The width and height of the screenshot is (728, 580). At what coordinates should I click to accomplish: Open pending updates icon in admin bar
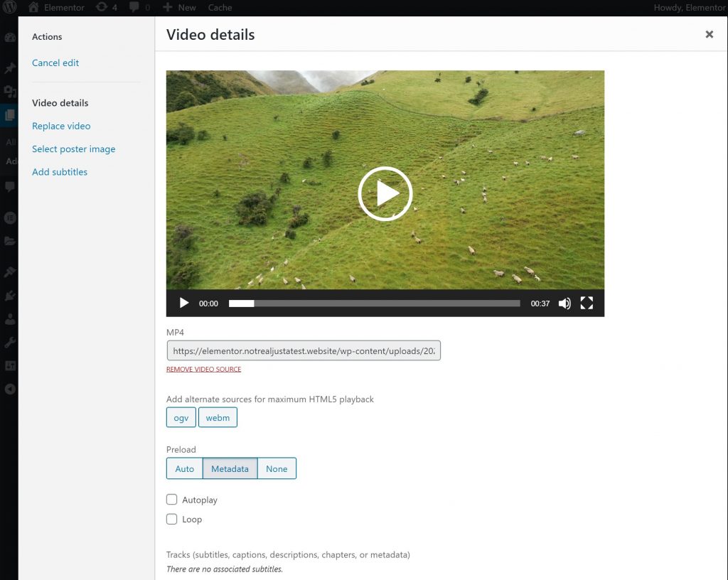(x=102, y=8)
